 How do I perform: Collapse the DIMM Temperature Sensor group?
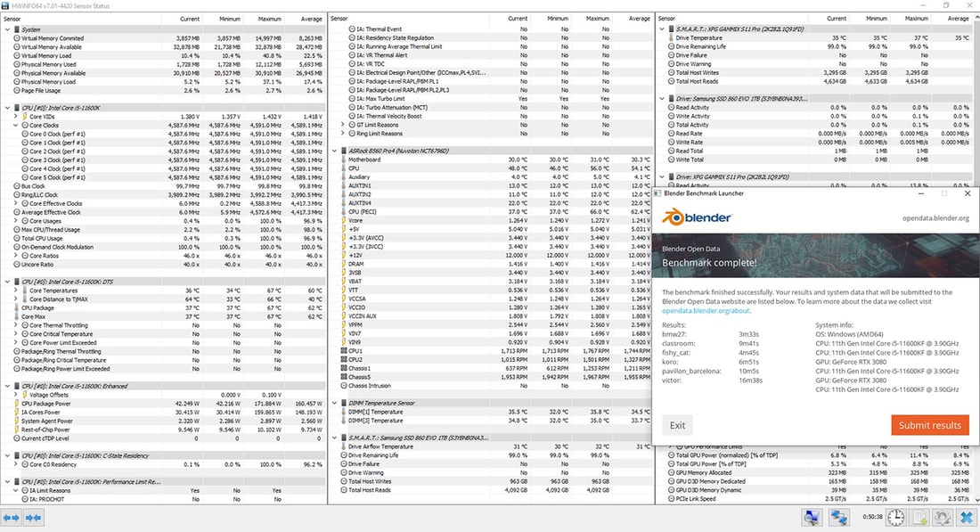coord(335,403)
